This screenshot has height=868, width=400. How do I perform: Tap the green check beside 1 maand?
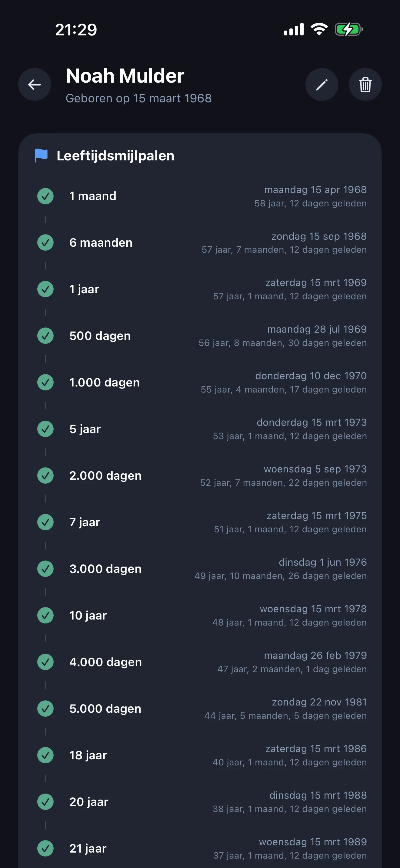tap(45, 196)
